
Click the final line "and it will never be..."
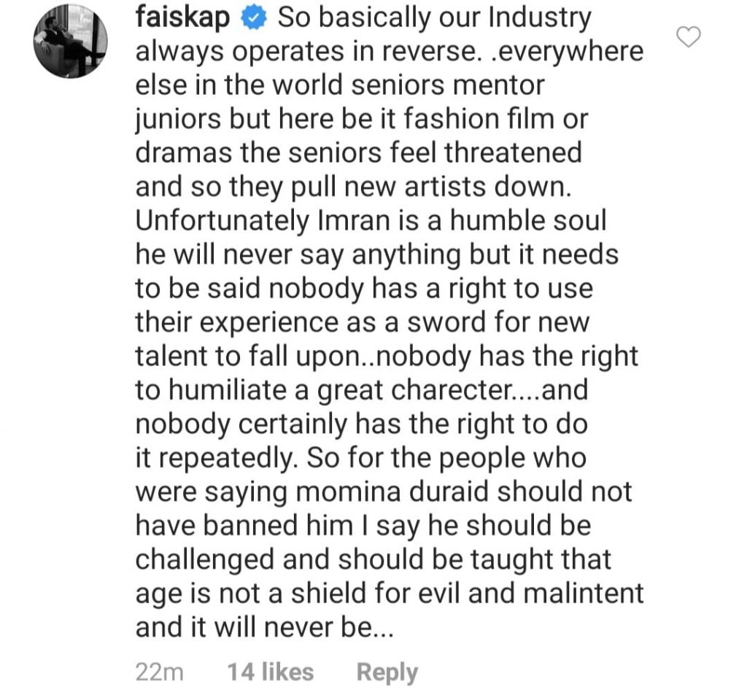pos(265,627)
